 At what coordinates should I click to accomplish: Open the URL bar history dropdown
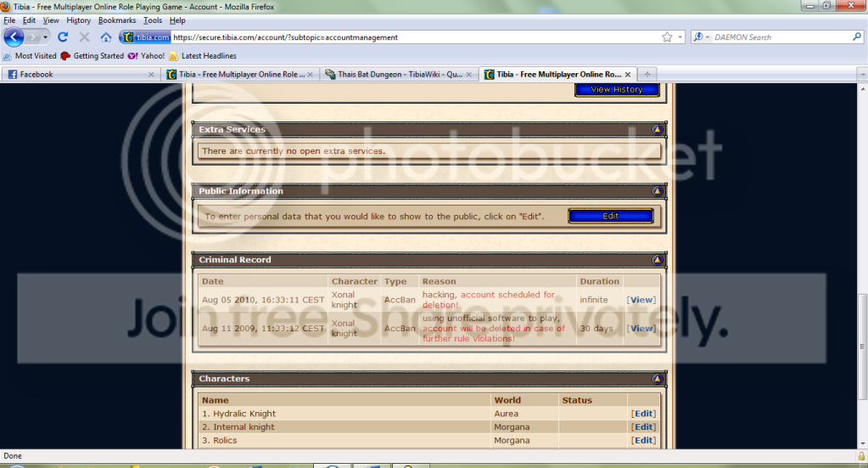pos(680,37)
